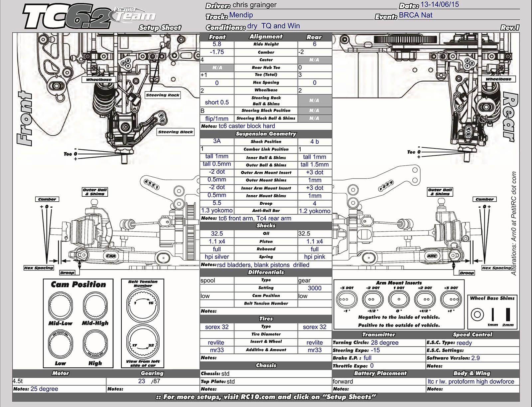Click the Track field showing Mendip
532x407 pixels.
point(301,15)
